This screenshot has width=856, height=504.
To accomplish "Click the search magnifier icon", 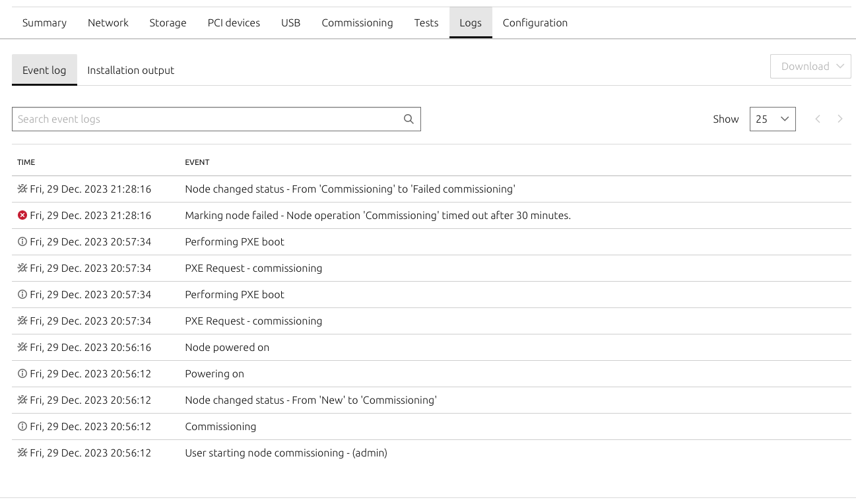I will tap(409, 119).
